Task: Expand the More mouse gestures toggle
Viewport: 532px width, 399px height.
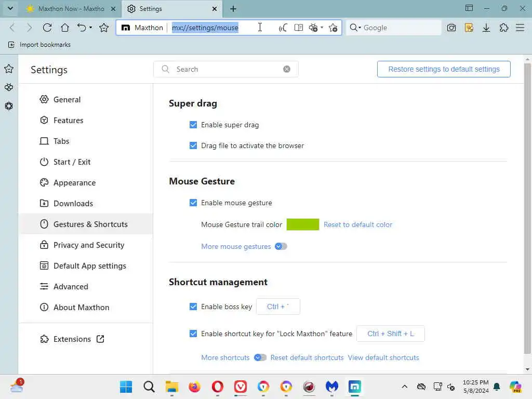Action: (x=281, y=246)
